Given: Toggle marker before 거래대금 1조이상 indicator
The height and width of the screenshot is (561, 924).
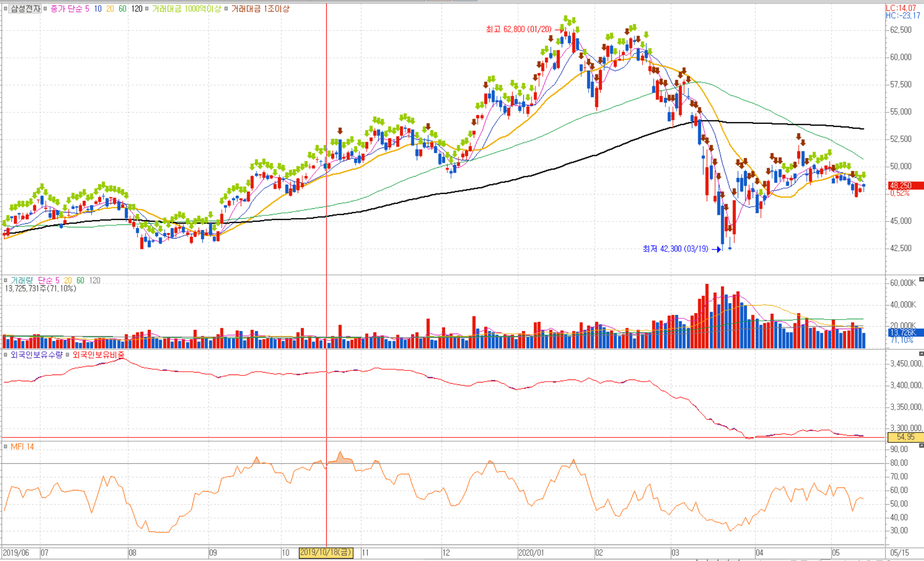Looking at the screenshot, I should 226,9.
